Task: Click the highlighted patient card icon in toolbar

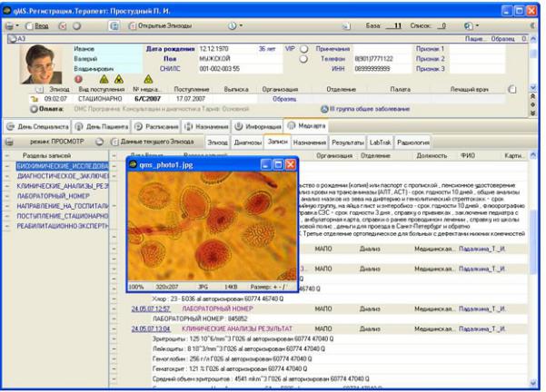Action: 114,26
